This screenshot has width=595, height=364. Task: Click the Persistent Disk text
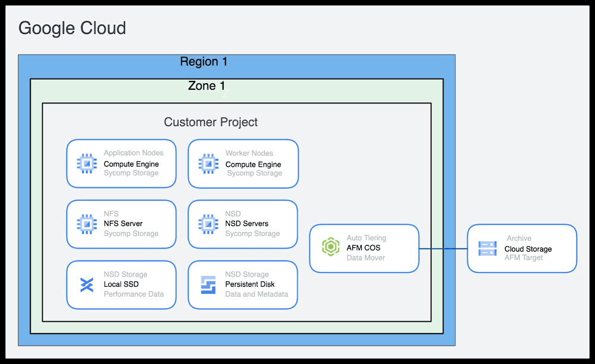(250, 284)
